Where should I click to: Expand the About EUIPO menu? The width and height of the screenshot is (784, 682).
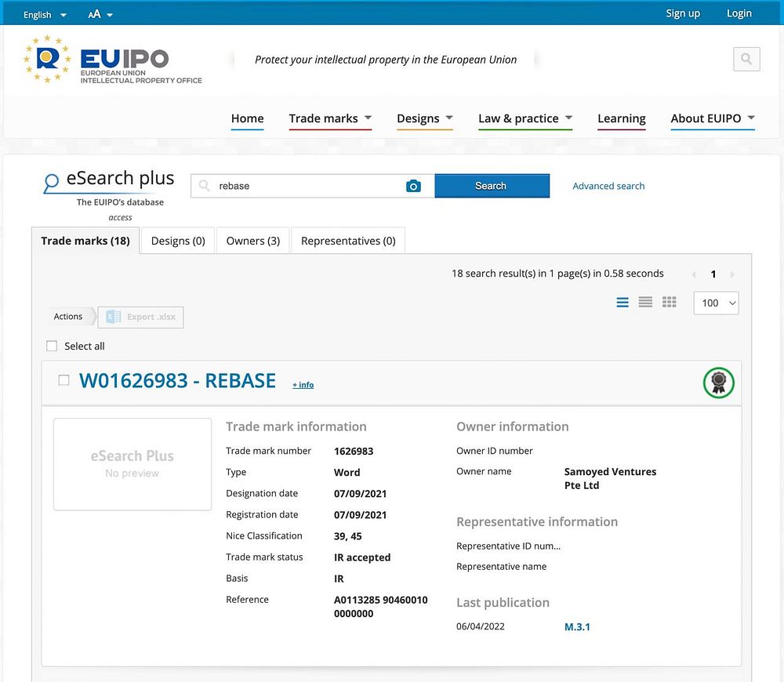point(713,118)
